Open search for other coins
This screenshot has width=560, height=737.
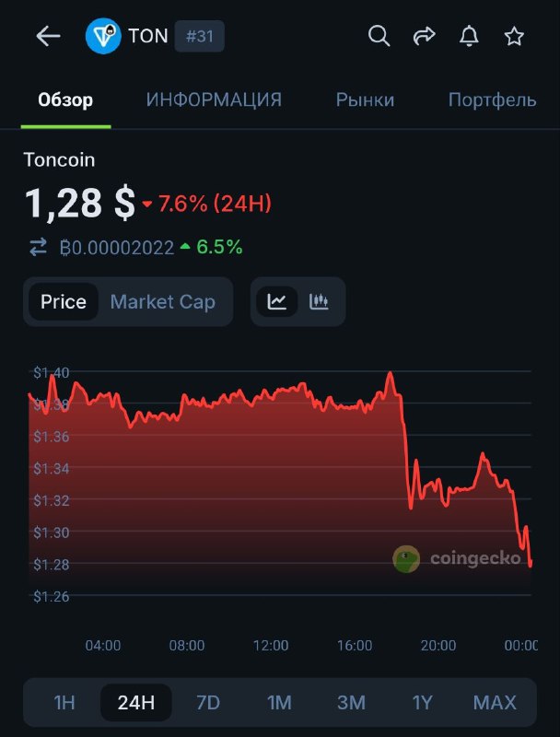[x=379, y=36]
